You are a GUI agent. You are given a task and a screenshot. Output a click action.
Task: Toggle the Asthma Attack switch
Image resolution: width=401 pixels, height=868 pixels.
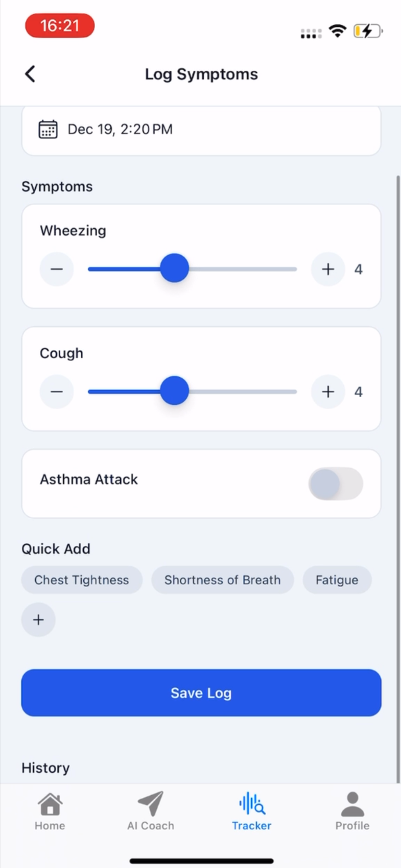pos(336,483)
